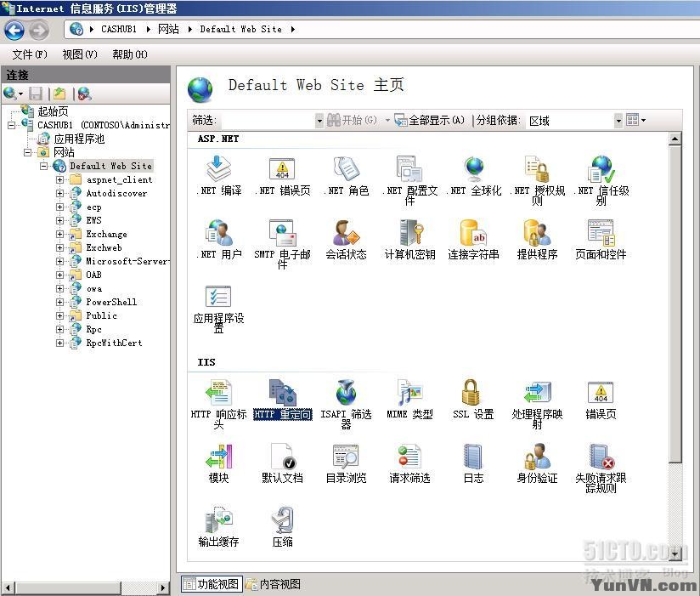
Task: Click the tree pane scroll-right arrow
Action: (163, 587)
